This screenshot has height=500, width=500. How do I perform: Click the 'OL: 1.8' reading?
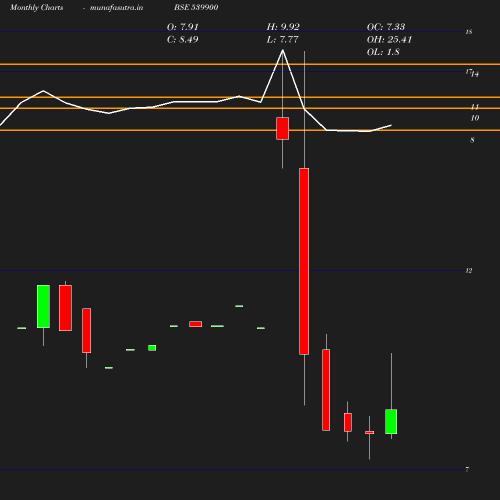383,52
